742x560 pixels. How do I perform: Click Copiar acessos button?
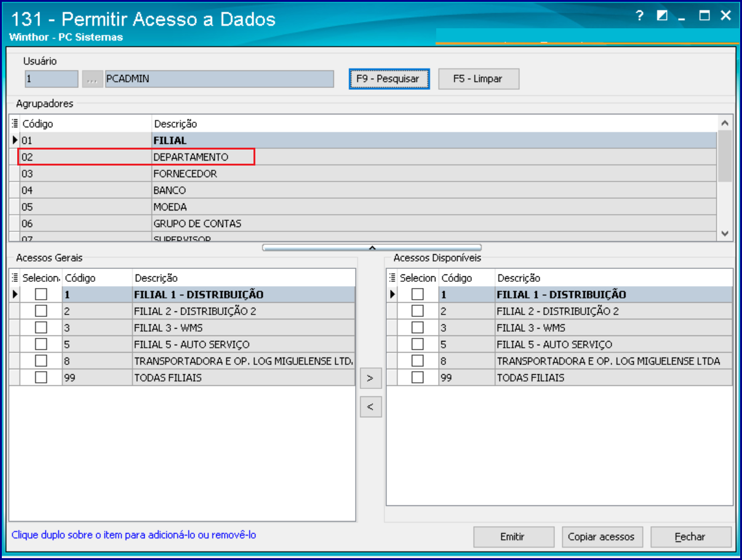tap(602, 537)
